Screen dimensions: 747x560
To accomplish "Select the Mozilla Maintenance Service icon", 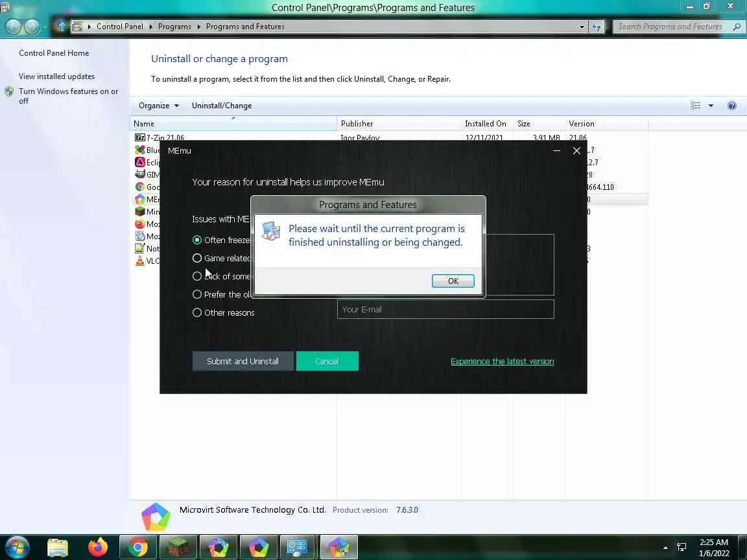I will click(x=139, y=236).
